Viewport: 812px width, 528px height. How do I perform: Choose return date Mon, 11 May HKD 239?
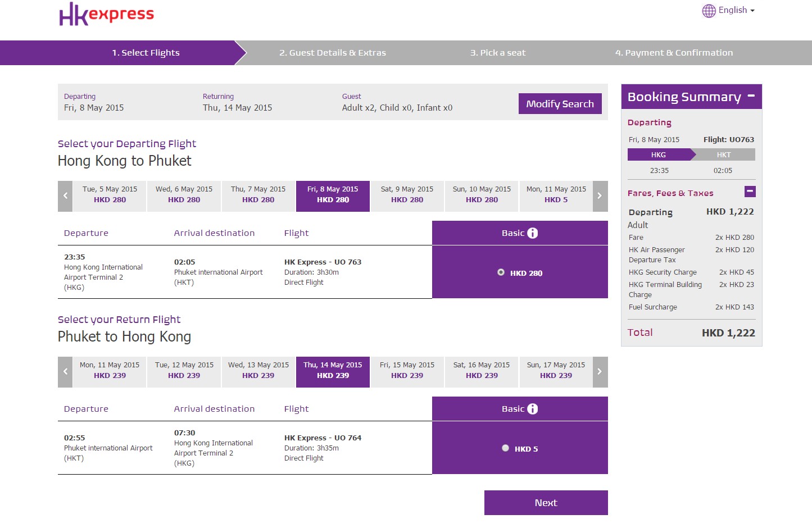[x=110, y=372]
